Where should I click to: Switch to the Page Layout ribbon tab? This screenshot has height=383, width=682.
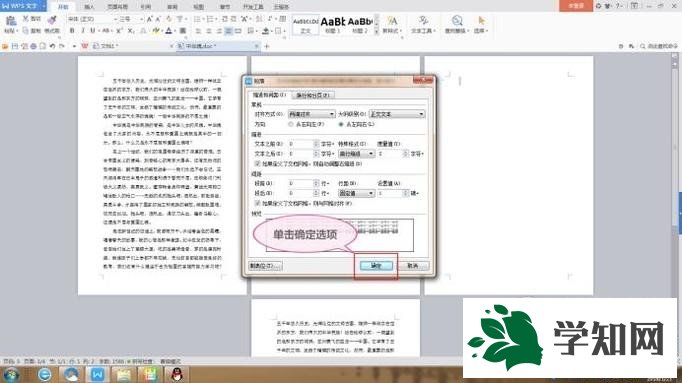[117, 7]
